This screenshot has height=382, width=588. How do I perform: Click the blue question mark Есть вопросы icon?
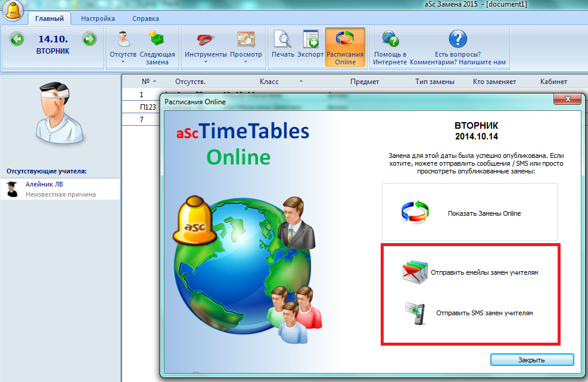(458, 39)
